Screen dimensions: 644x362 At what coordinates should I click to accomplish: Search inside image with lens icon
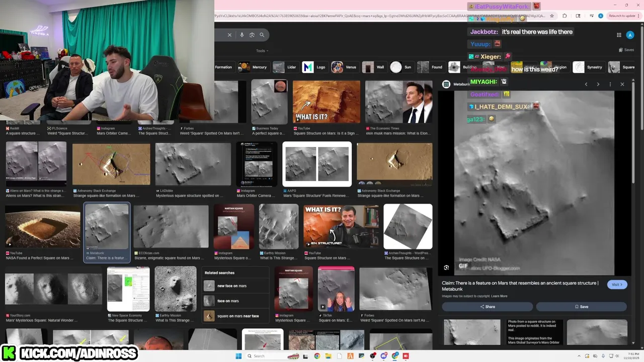tap(446, 267)
